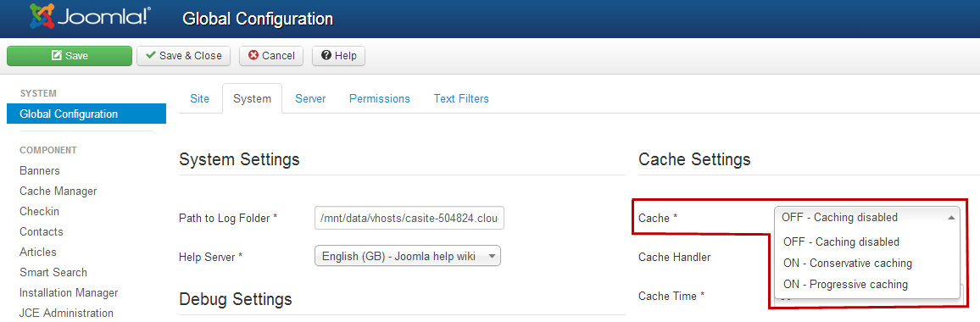Open Smart Search component
This screenshot has height=322, width=980.
[x=53, y=273]
